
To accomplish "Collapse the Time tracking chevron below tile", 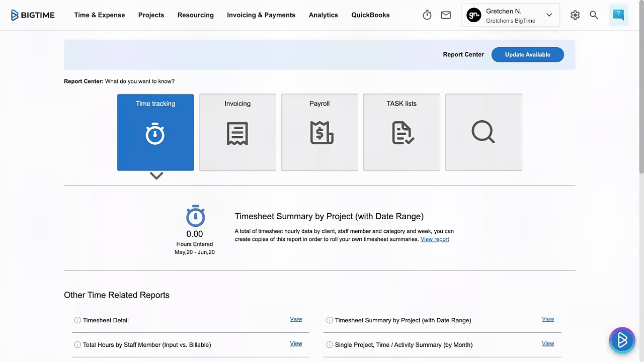I will click(156, 176).
